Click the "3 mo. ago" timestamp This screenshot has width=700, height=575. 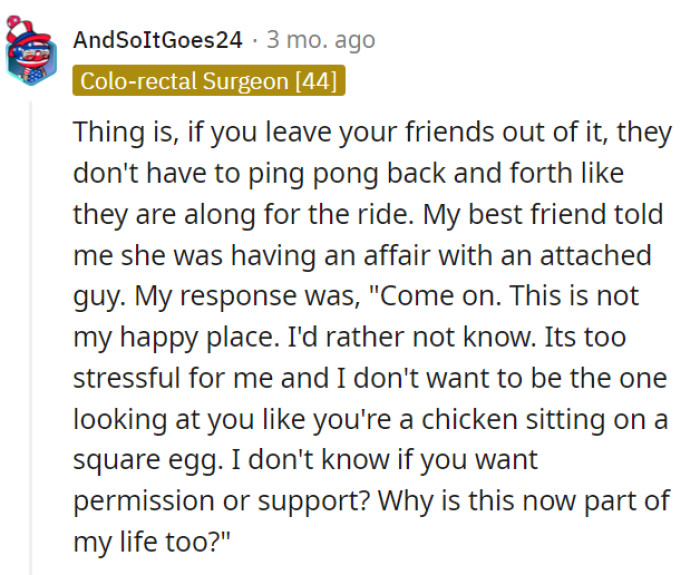[x=320, y=40]
